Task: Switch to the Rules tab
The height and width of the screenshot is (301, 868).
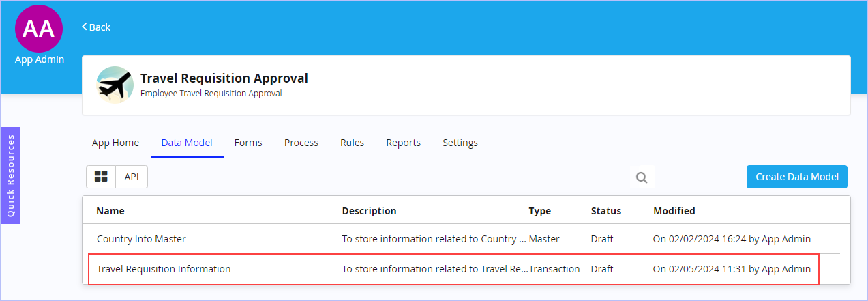Action: 353,143
